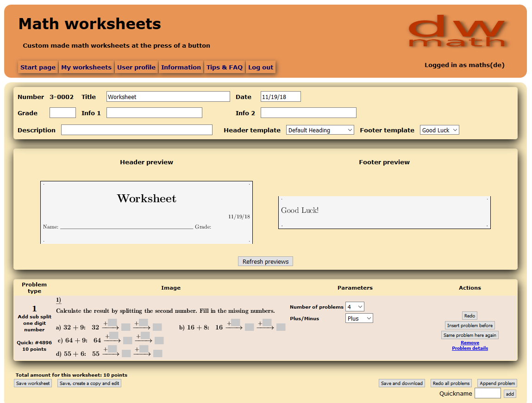Open the Number of problems dropdown
Viewport: 532px width, 403px height.
point(355,307)
